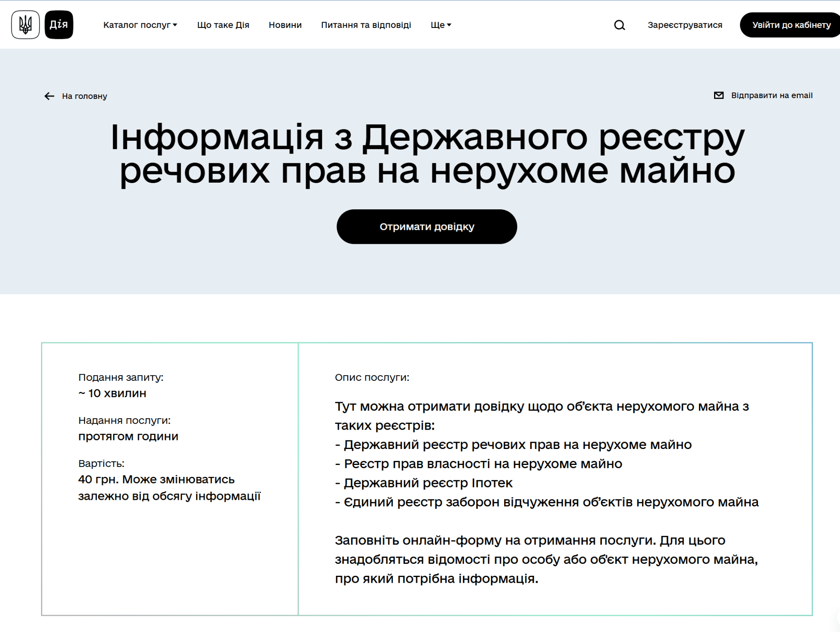Screen dimensions: 840x632
Task: Open search with the magnifier icon
Action: coord(619,25)
